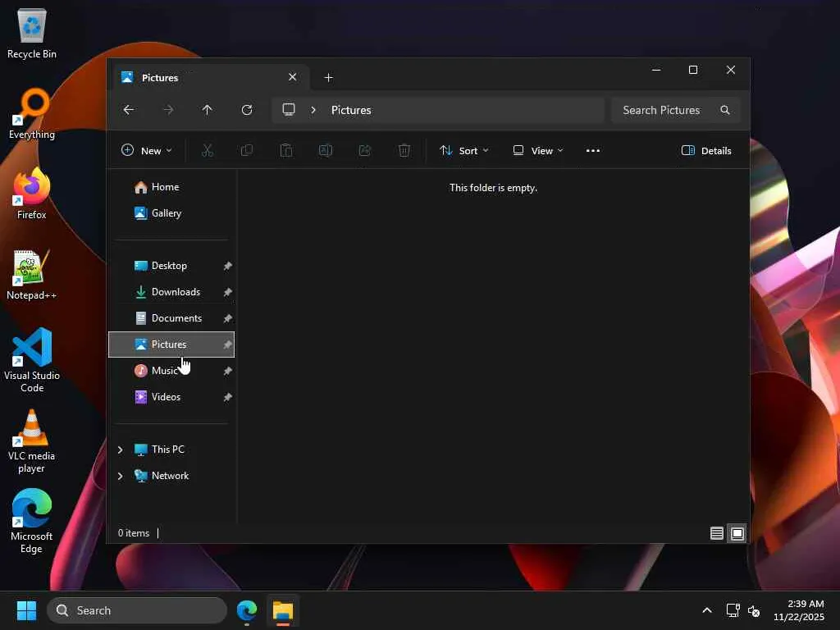Toggle the Details pane button
Screen dimensions: 840x630
(706, 151)
